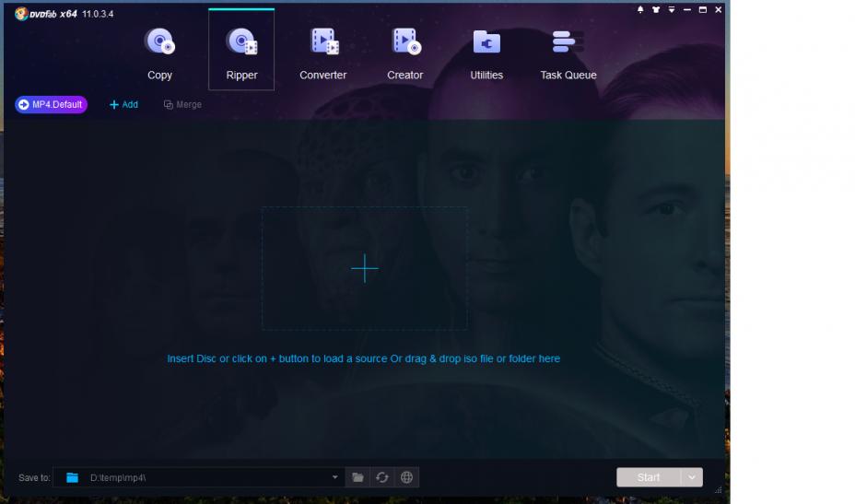Click the Merge button

coord(182,104)
